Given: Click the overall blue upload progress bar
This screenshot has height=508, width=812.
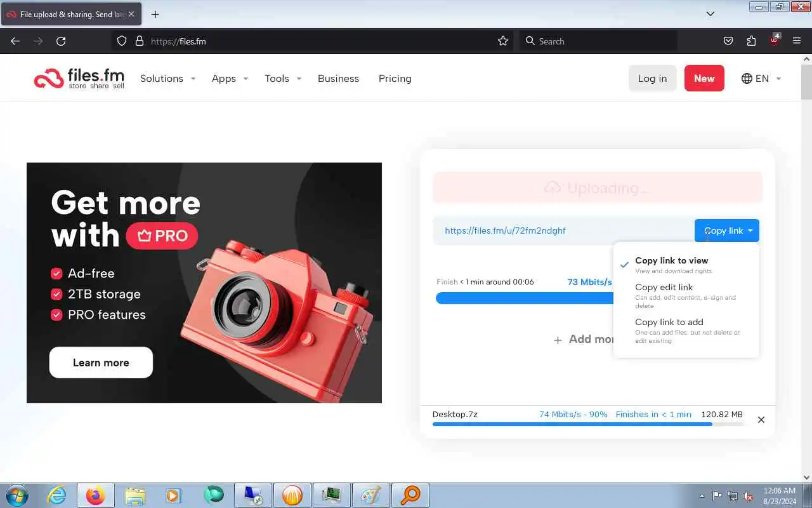Looking at the screenshot, I should (524, 298).
